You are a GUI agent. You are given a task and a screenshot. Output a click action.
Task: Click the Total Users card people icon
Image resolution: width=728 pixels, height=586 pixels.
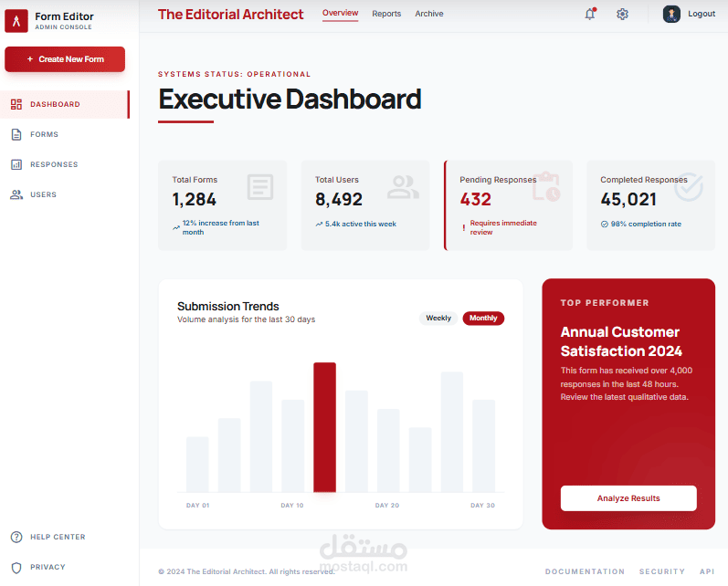(403, 187)
